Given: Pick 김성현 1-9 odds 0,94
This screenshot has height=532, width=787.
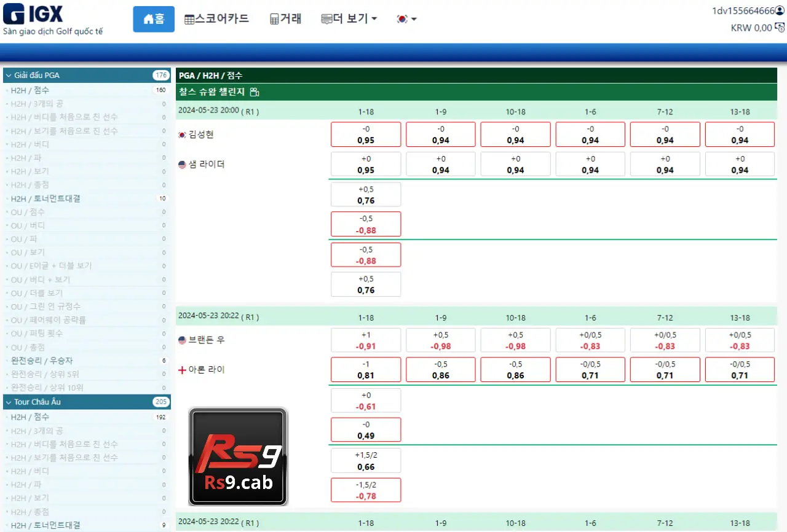Looking at the screenshot, I should [x=441, y=135].
